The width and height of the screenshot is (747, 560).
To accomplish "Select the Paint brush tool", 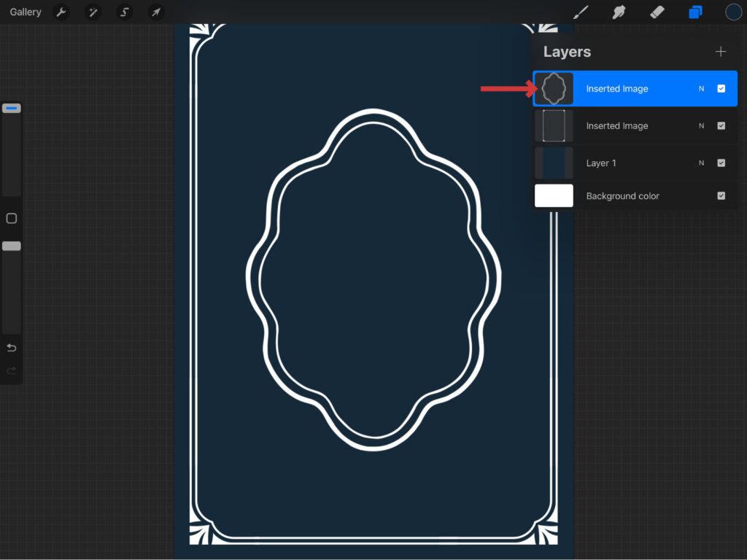I will [x=581, y=12].
